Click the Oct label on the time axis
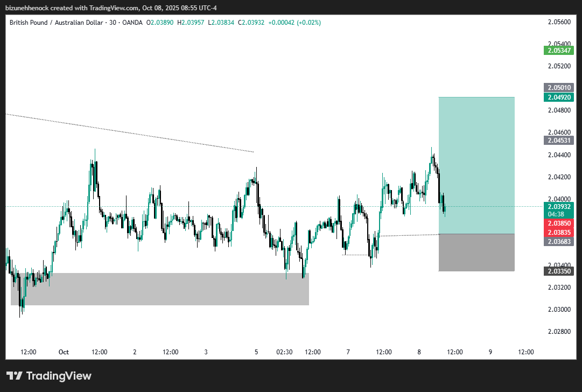 [64, 352]
